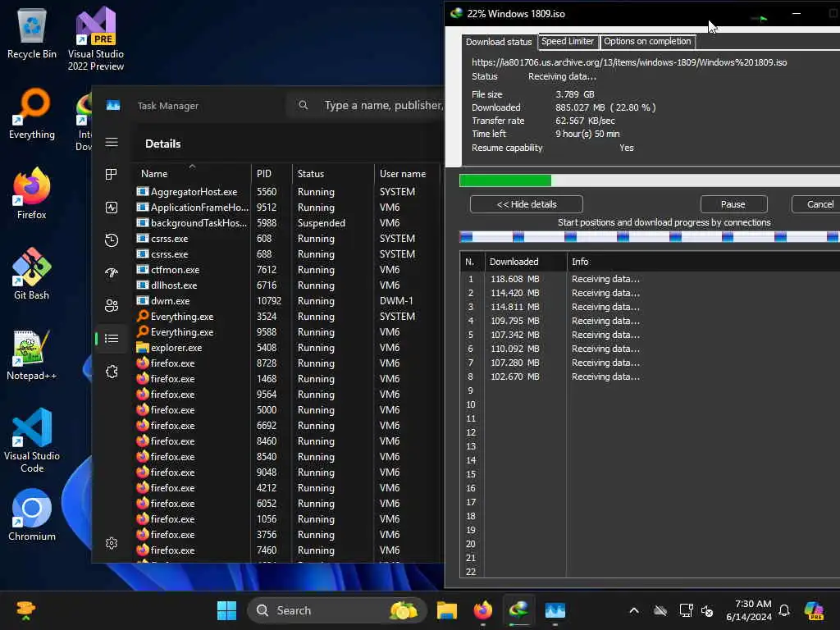The width and height of the screenshot is (840, 630).
Task: Select csrss.exe with PID 608
Action: (x=288, y=239)
